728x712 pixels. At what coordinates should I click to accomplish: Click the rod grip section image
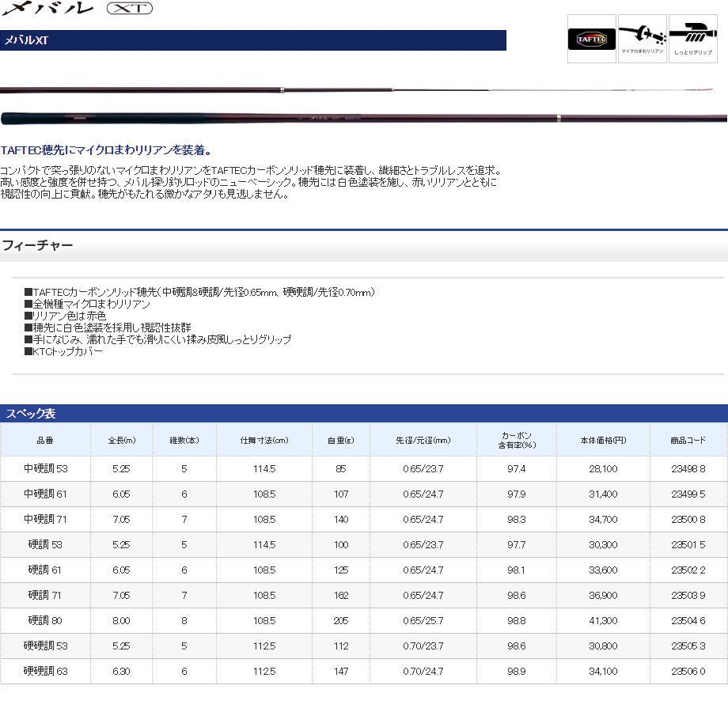pos(364,118)
